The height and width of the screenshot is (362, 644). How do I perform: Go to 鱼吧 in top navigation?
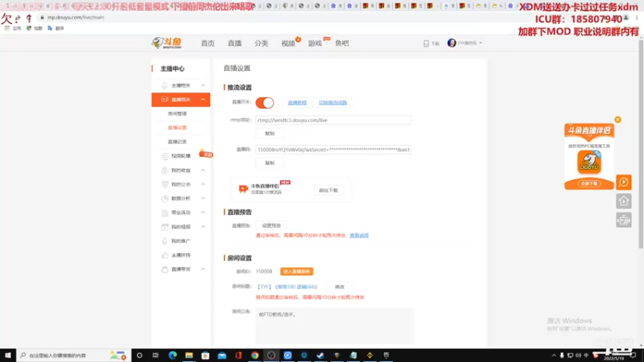341,43
